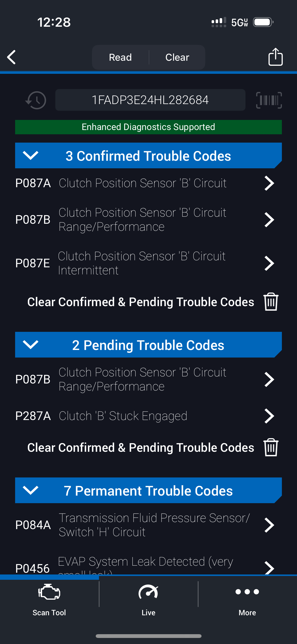297x644 pixels.
Task: Open VIN history clock icon
Action: 36,100
